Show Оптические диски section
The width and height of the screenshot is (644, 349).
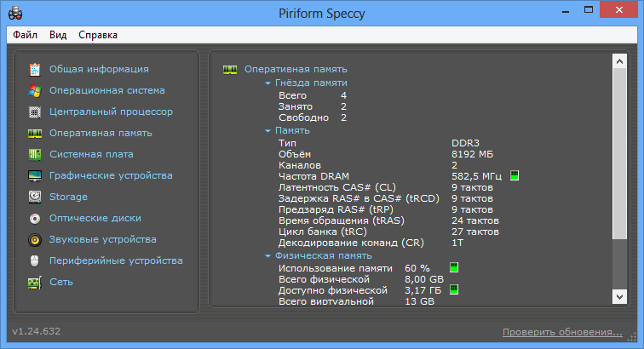95,219
